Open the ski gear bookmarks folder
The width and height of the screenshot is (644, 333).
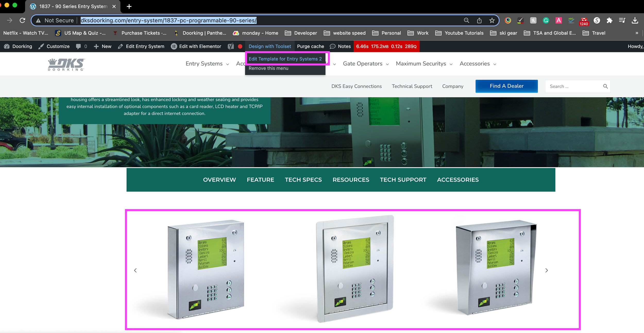click(504, 33)
